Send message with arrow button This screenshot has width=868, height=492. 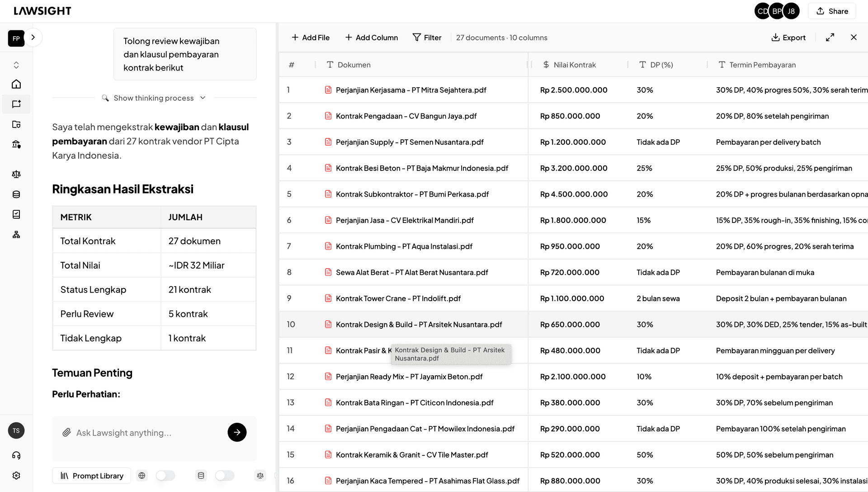(x=237, y=432)
